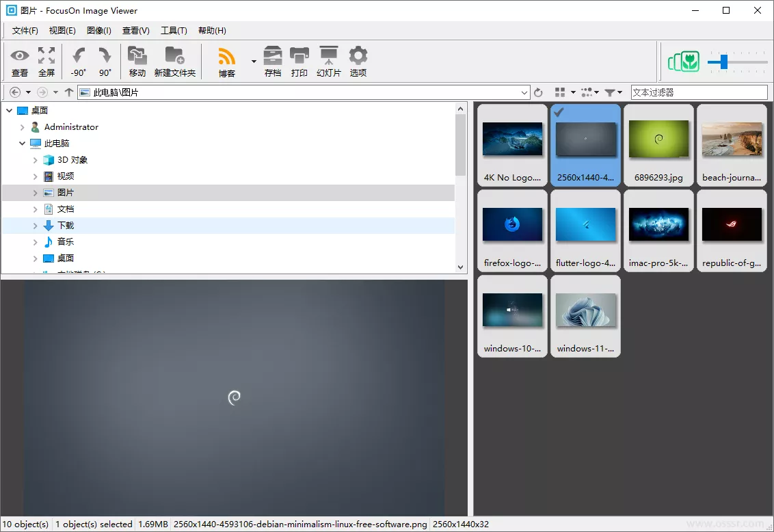Click folder tree scrollbar down arrow
The image size is (774, 532).
pyautogui.click(x=460, y=267)
